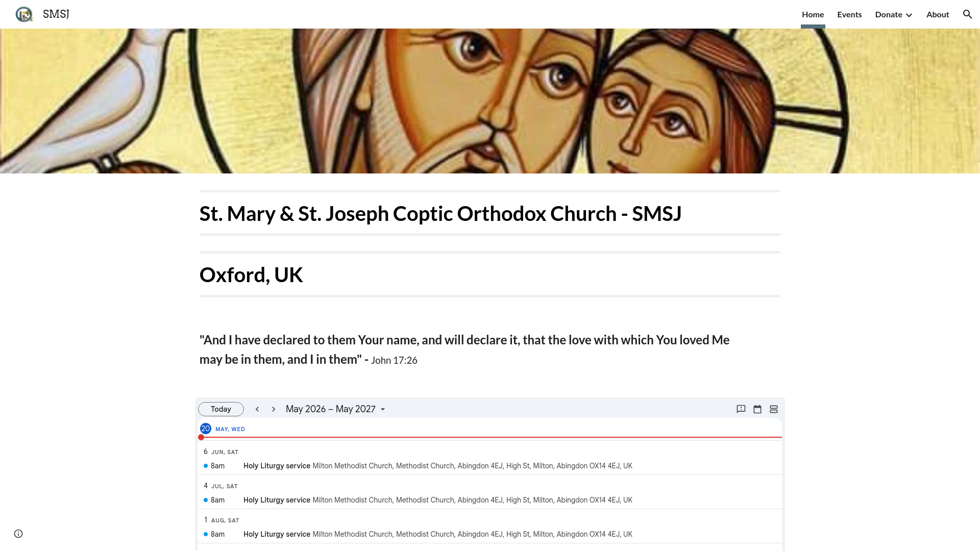Viewport: 980px width, 551px height.
Task: Go to previous calendar period
Action: click(257, 409)
